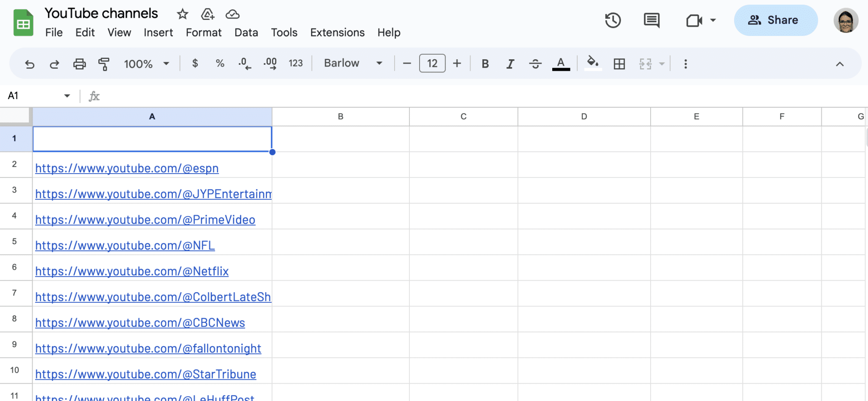Open the Barlow font dropdown
Image resolution: width=868 pixels, height=401 pixels.
[353, 64]
